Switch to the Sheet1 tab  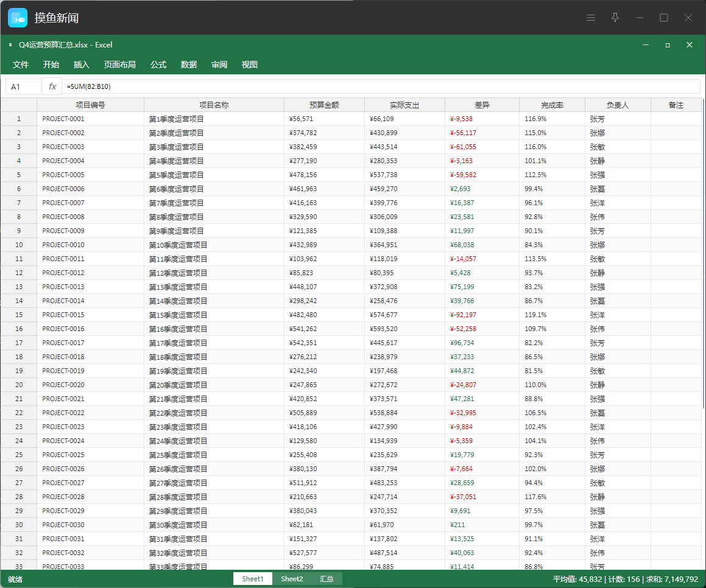point(253,578)
